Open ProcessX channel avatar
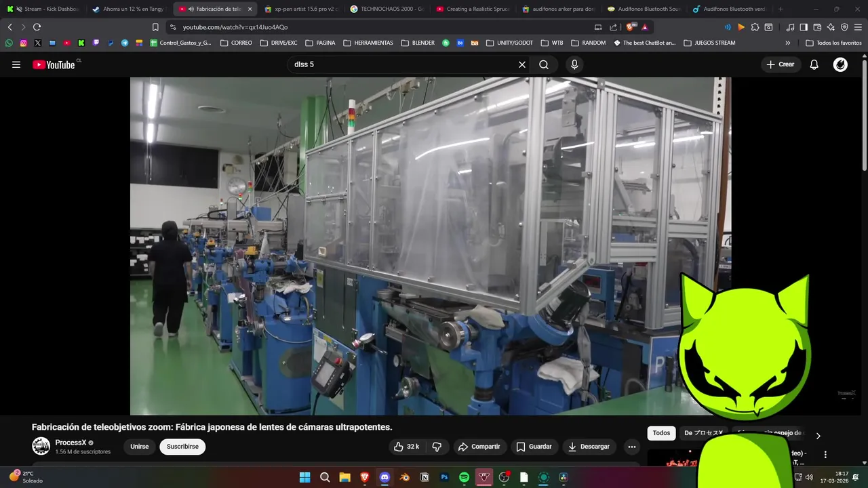Viewport: 868px width, 488px height. (41, 446)
